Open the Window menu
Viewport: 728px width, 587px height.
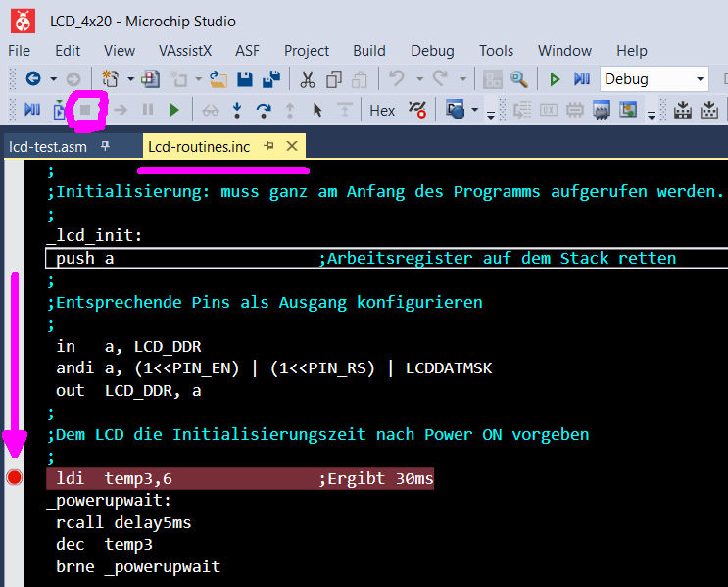(x=564, y=51)
